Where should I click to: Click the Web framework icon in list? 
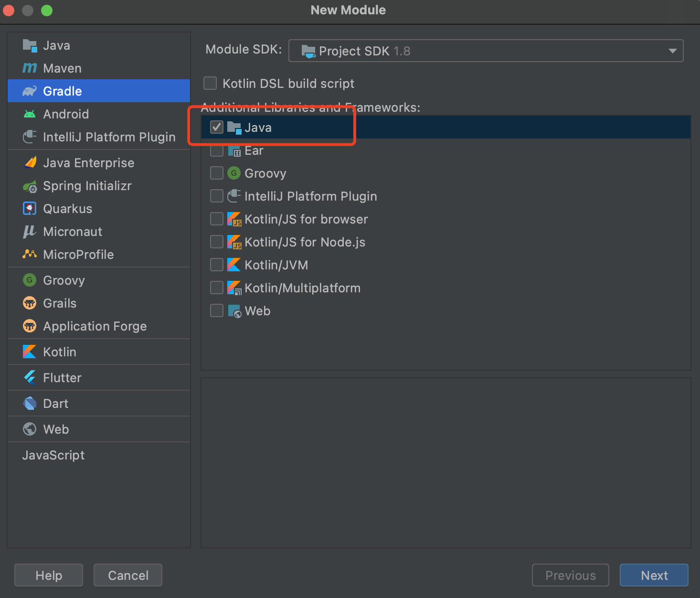tap(234, 311)
